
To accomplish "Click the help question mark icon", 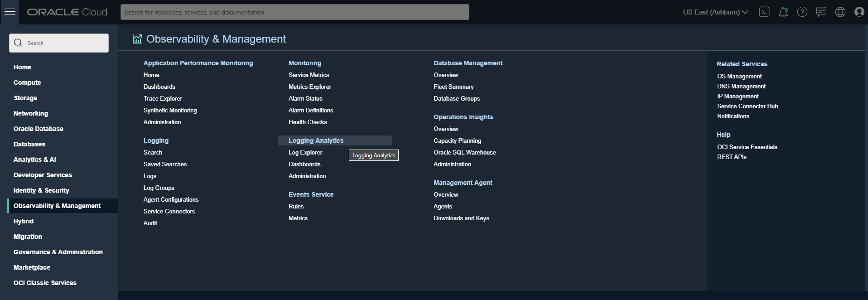I will (x=802, y=12).
